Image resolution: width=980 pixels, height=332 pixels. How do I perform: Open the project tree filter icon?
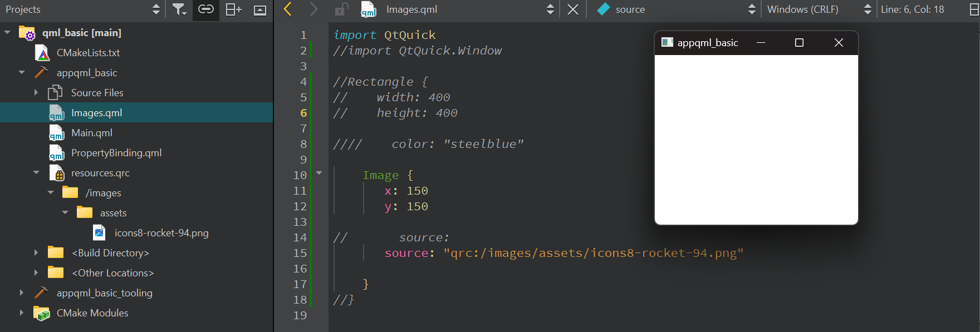pyautogui.click(x=179, y=9)
